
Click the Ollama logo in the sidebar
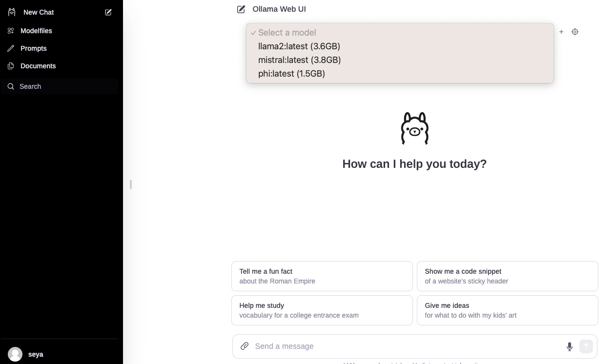[x=12, y=12]
